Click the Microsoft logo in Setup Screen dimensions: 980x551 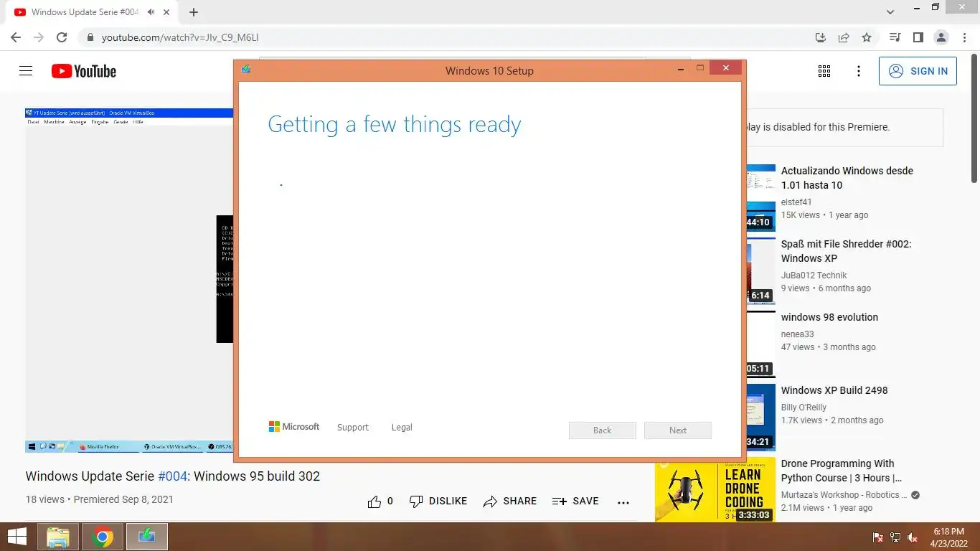click(x=294, y=427)
